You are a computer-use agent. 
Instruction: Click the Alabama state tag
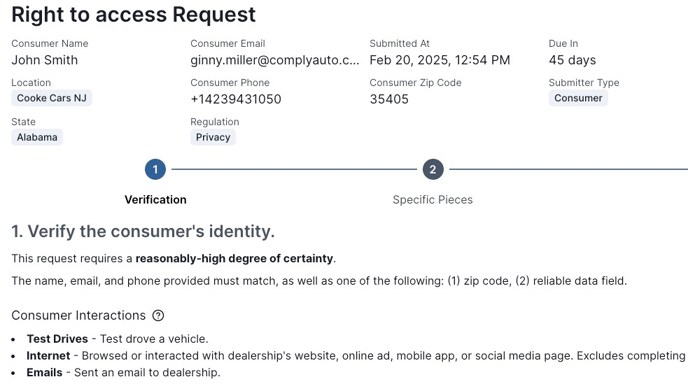point(37,137)
